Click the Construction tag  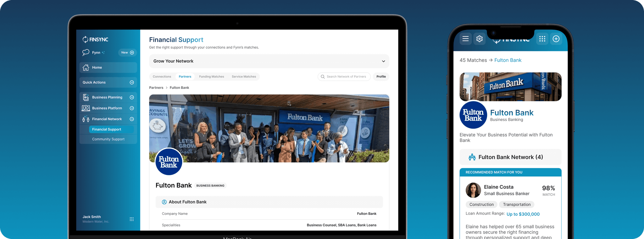tap(481, 204)
